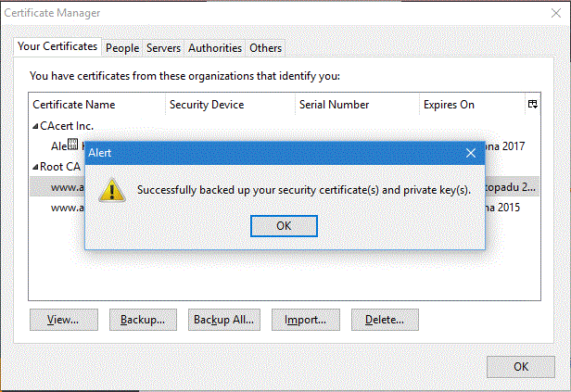
Task: Click the column picker icon in the header
Action: (x=533, y=105)
